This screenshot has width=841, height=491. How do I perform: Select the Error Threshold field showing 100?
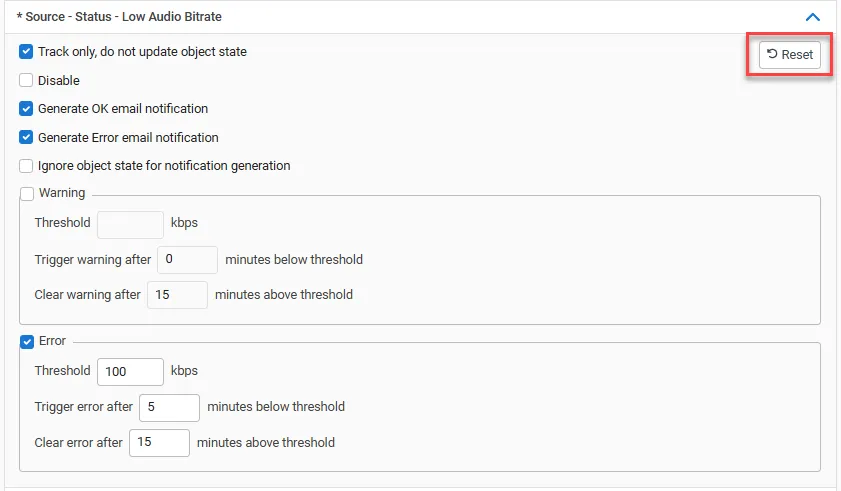point(130,372)
